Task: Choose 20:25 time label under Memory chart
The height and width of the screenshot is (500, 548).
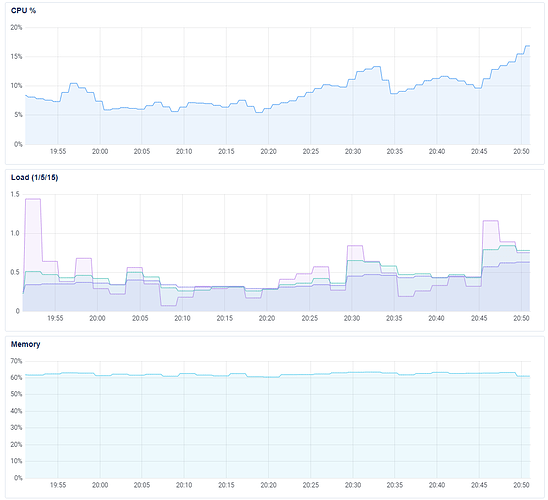Action: 311,485
